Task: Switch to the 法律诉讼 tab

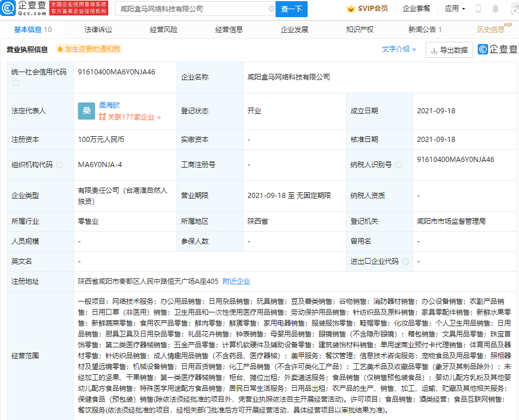Action: pyautogui.click(x=98, y=29)
